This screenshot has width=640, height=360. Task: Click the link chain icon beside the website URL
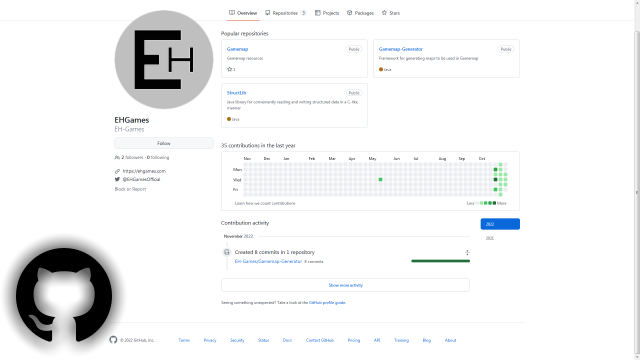coord(117,171)
